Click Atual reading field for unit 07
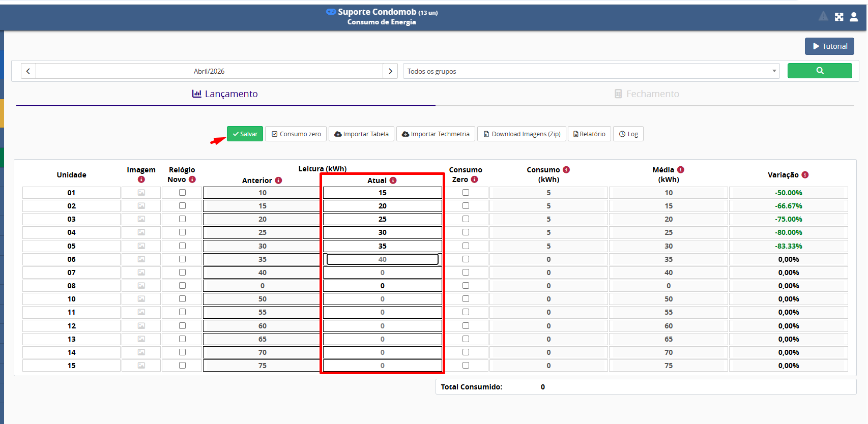The image size is (868, 424). pos(383,272)
